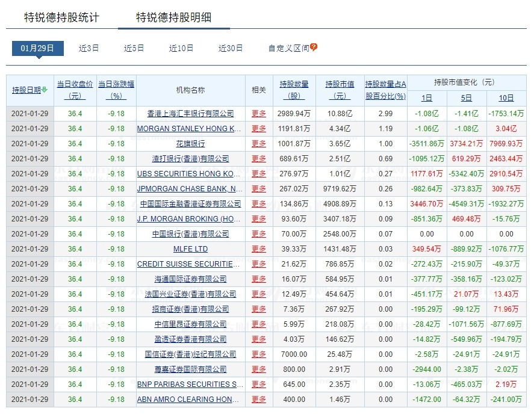Select the 近30日 range tab
Viewport: 531px width, 420px height.
click(x=231, y=48)
